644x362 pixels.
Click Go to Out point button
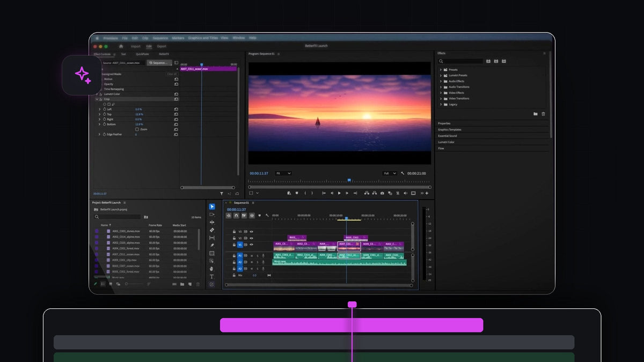tap(355, 193)
